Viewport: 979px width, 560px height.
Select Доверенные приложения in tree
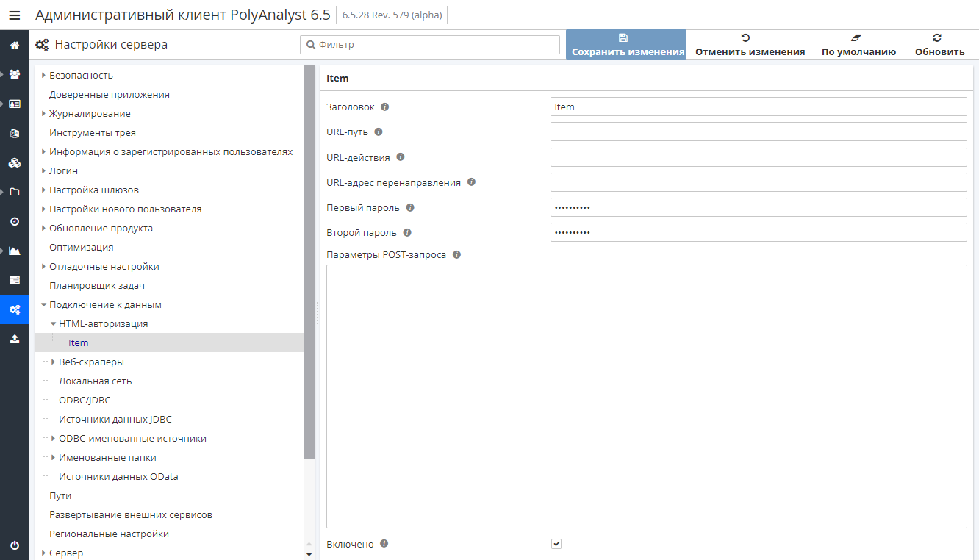[x=110, y=94]
